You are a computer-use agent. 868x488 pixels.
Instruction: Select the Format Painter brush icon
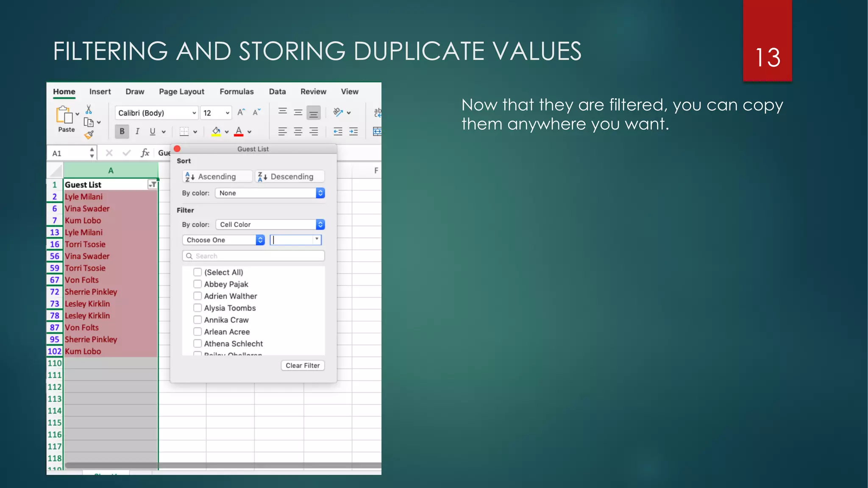[89, 135]
